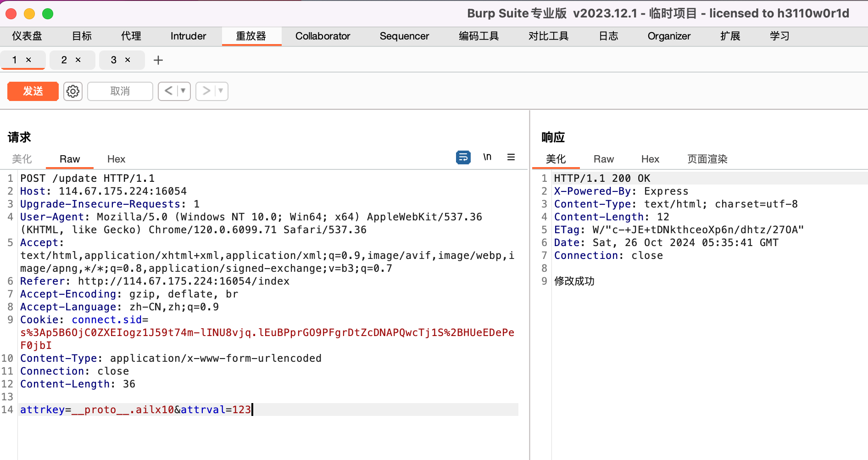Click the forward history arrow icon

206,91
